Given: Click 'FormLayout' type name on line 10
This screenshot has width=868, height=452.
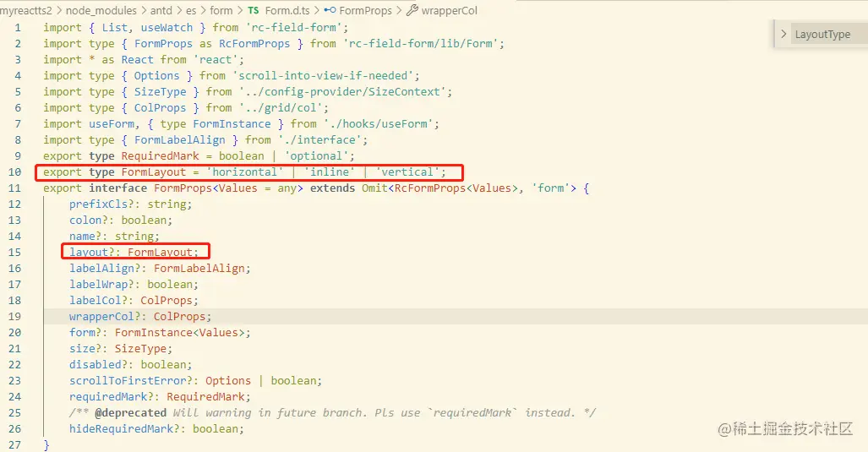Looking at the screenshot, I should point(153,172).
